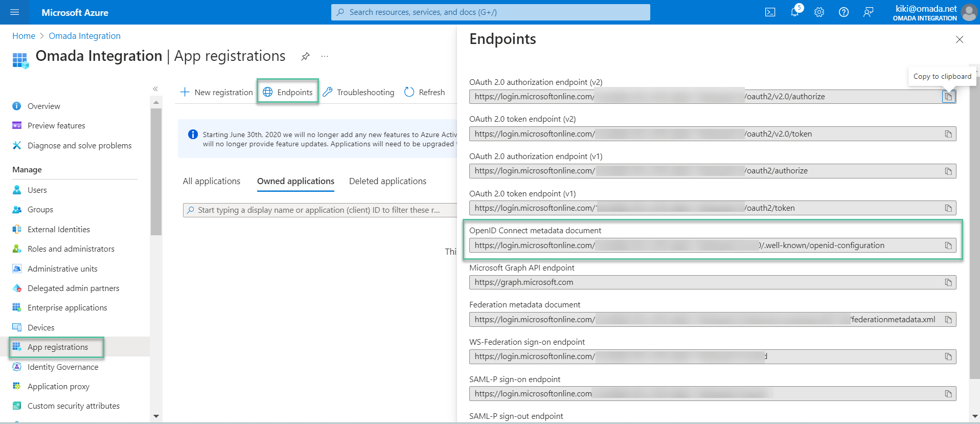This screenshot has width=980, height=424.
Task: Open Cloud Shell from the top bar
Action: (770, 12)
